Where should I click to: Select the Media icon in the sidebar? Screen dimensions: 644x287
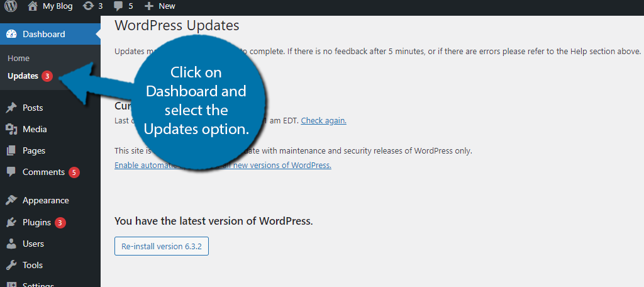click(x=11, y=130)
